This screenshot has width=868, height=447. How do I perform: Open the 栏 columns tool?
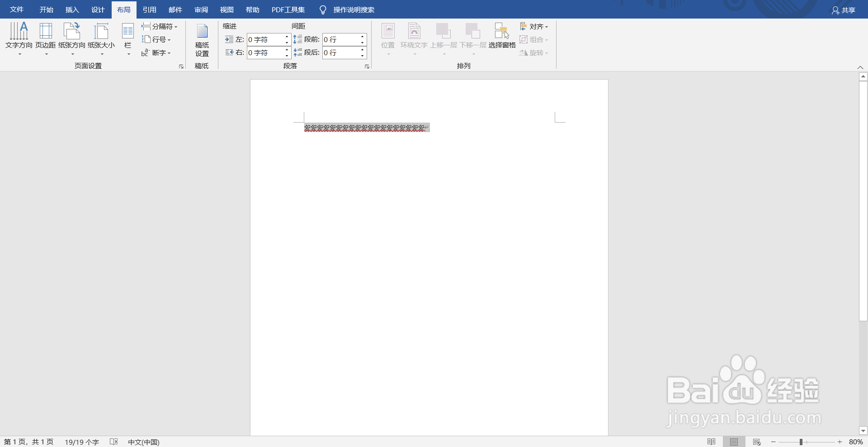tap(128, 39)
